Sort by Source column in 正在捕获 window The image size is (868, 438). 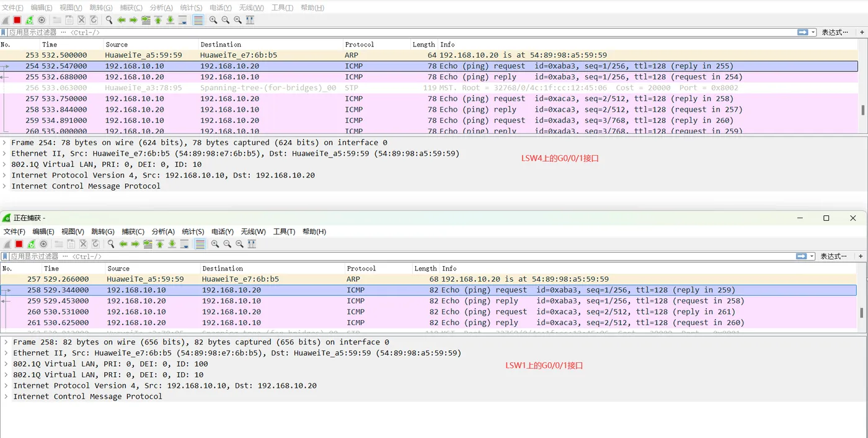tap(151, 269)
